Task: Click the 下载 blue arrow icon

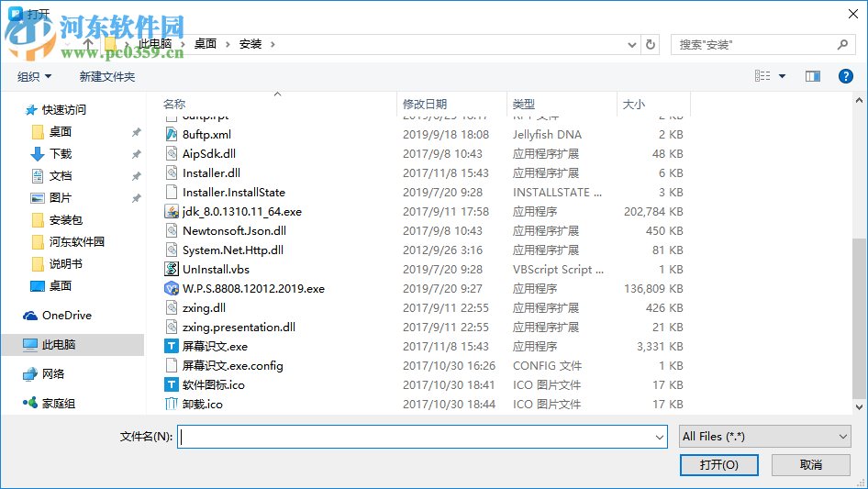Action: (x=37, y=154)
